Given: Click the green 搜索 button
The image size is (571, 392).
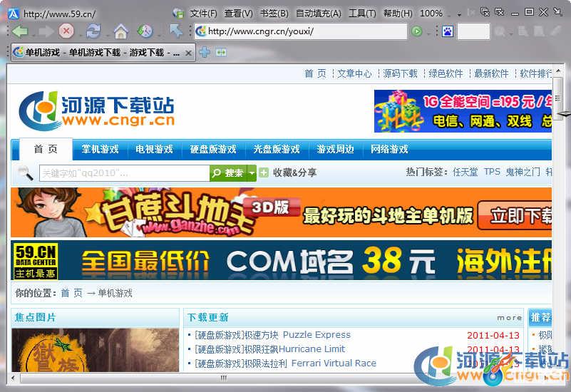Looking at the screenshot, I should click(228, 173).
